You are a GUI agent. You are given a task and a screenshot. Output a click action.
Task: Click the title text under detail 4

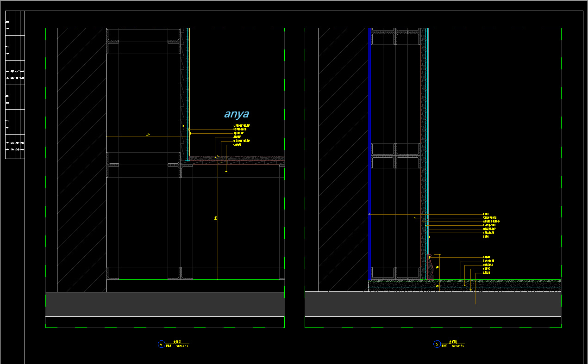point(178,342)
